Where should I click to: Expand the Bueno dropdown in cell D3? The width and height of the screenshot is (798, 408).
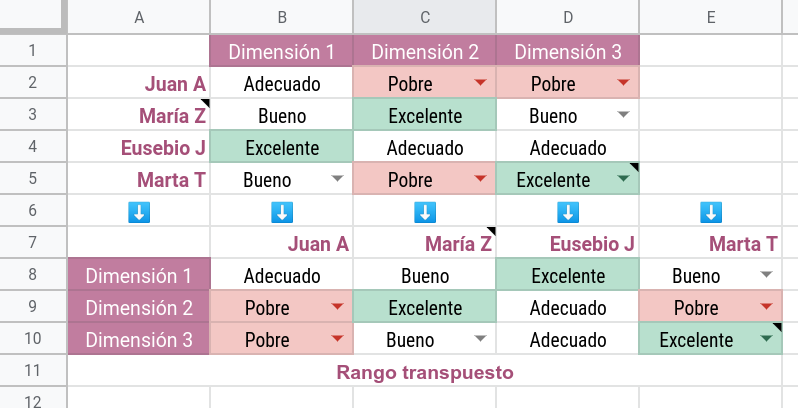[623, 115]
